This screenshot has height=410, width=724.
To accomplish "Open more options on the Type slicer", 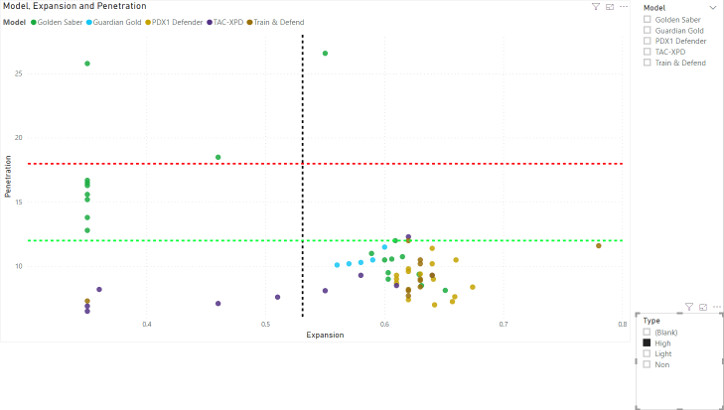I will click(x=716, y=307).
